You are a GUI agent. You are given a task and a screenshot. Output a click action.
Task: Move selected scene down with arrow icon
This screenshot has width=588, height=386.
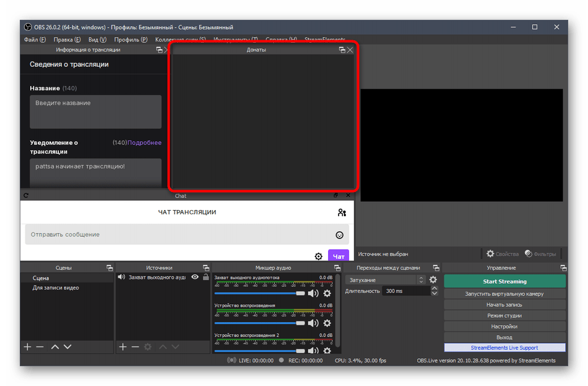coord(67,347)
